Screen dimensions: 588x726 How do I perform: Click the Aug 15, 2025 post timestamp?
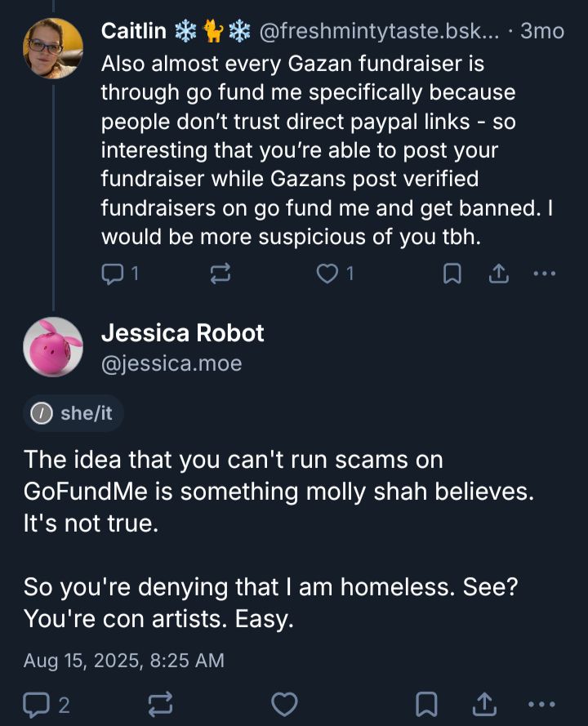[x=124, y=660]
